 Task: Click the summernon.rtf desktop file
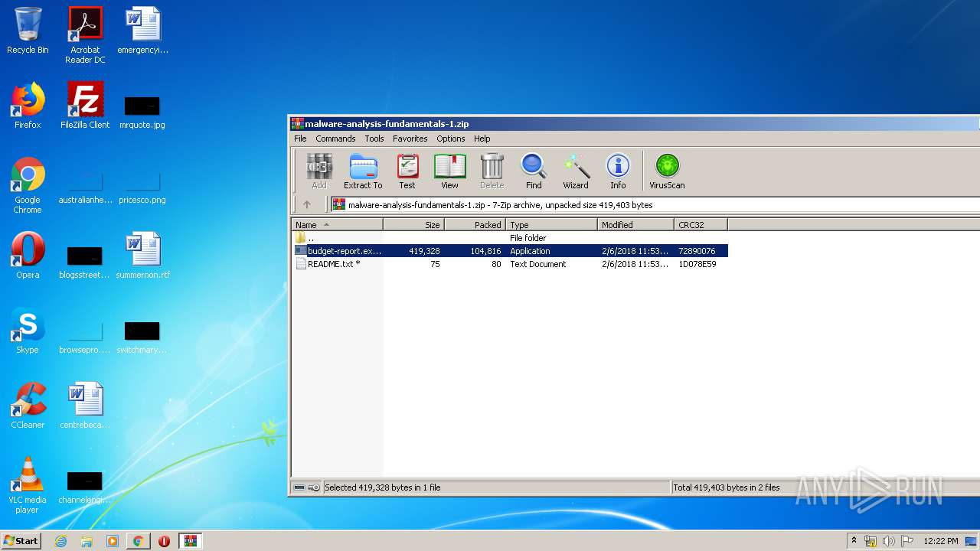pyautogui.click(x=142, y=256)
